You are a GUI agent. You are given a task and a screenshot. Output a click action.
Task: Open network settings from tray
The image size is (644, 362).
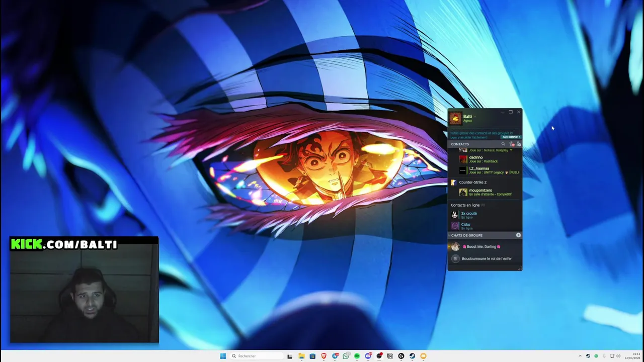612,356
